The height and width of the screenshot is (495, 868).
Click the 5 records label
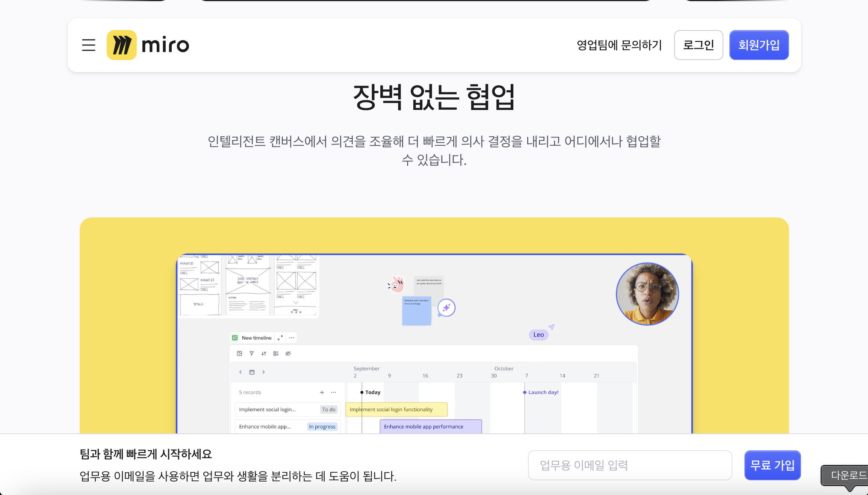[x=250, y=392]
